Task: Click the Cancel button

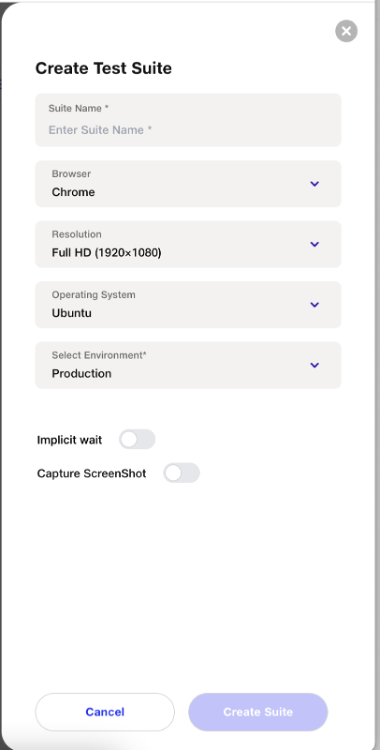Action: pyautogui.click(x=105, y=712)
